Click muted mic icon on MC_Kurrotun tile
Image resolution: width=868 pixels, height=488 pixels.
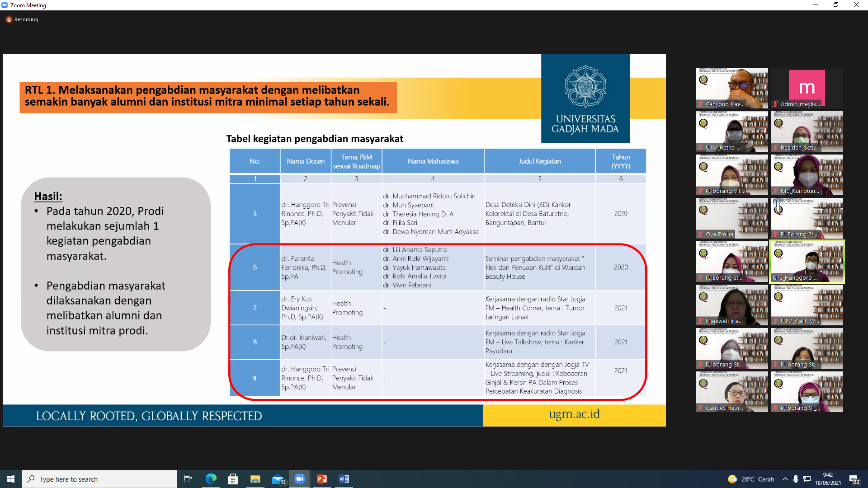tap(776, 191)
